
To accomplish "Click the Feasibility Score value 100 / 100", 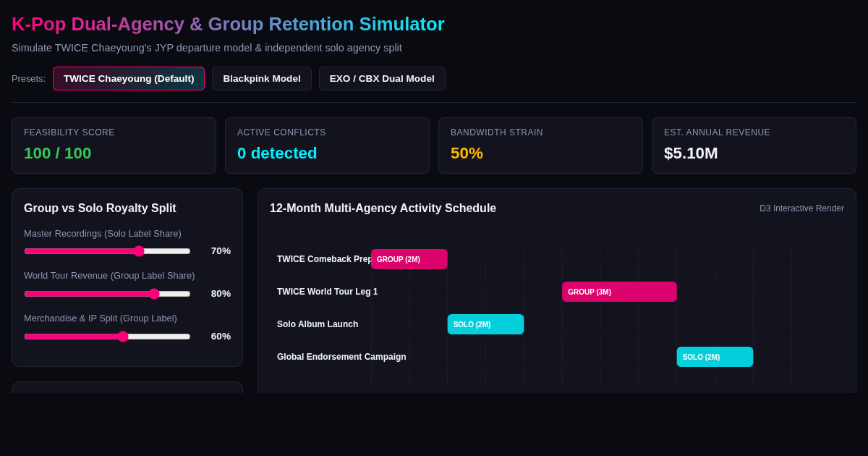I will pos(58,153).
